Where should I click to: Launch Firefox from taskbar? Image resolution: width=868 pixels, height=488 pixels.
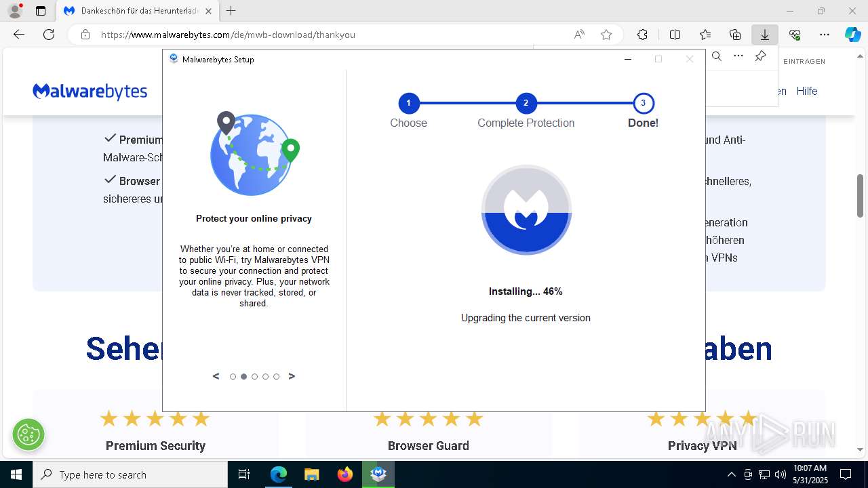(344, 474)
